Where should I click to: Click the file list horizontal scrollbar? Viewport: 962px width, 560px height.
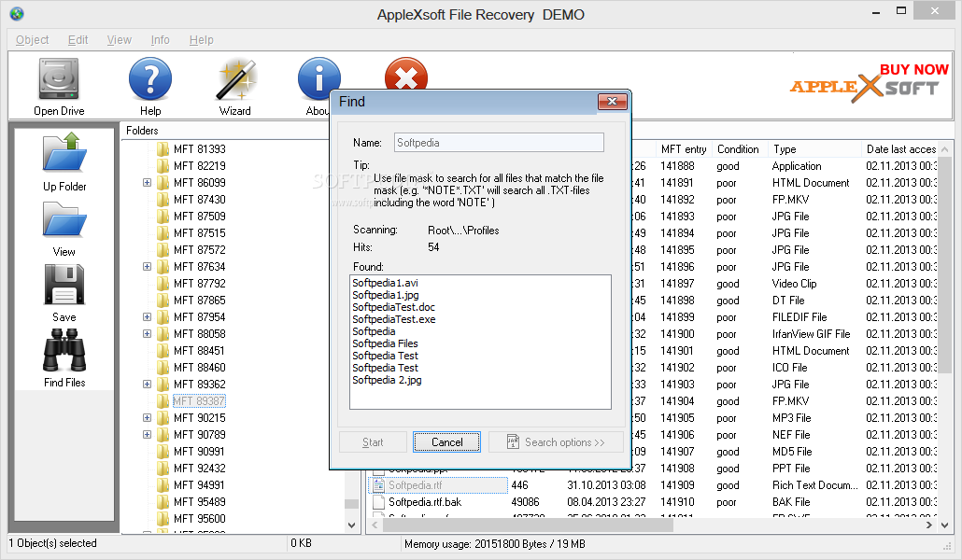pos(528,525)
